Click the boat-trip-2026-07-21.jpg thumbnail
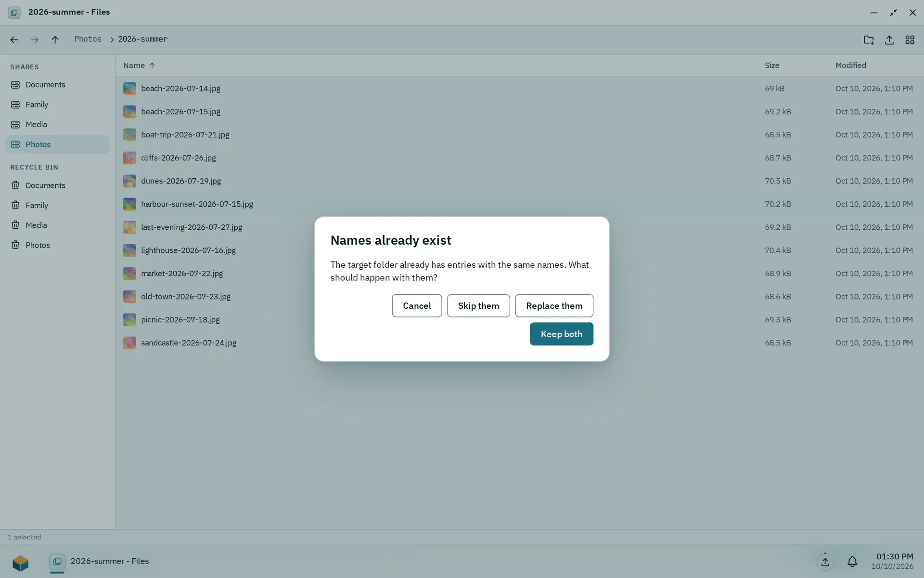The height and width of the screenshot is (578, 924). pos(129,135)
